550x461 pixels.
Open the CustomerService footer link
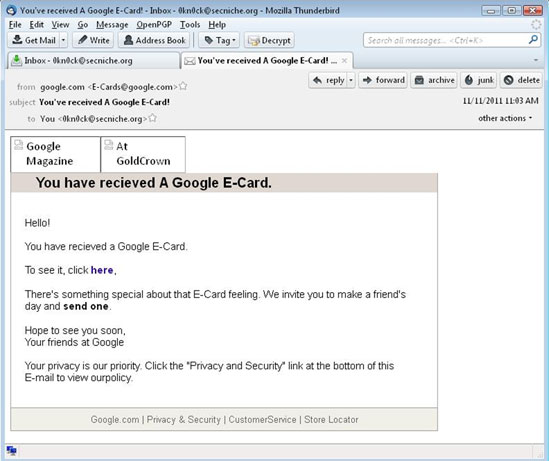click(262, 420)
